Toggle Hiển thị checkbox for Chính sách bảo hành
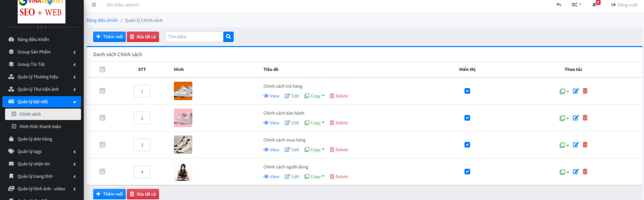The image size is (644, 200). 467,118
